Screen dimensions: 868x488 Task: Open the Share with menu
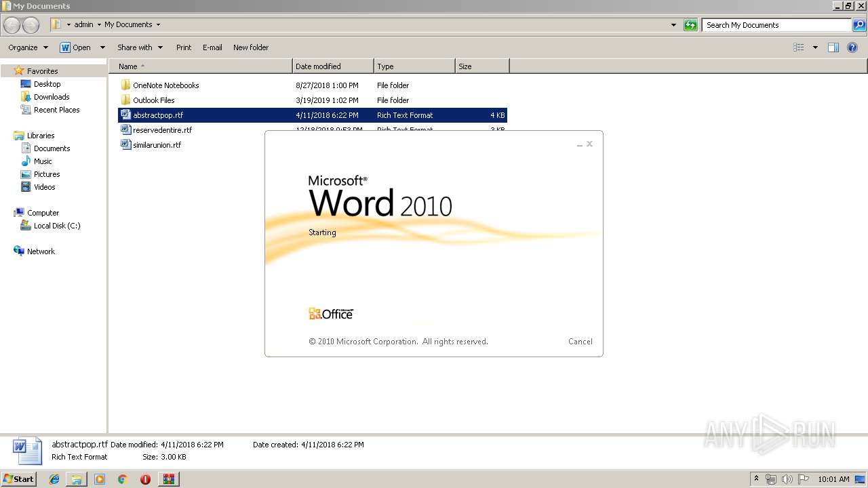click(x=140, y=47)
